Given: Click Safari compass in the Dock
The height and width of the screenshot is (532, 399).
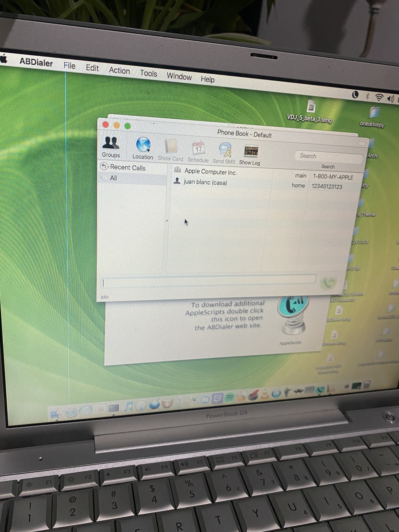Looking at the screenshot, I should 71,412.
